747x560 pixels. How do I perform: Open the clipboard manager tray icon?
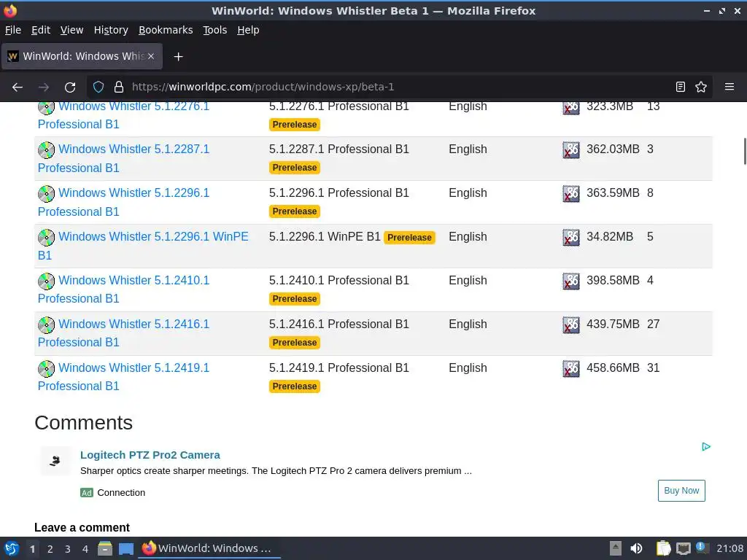click(x=663, y=548)
